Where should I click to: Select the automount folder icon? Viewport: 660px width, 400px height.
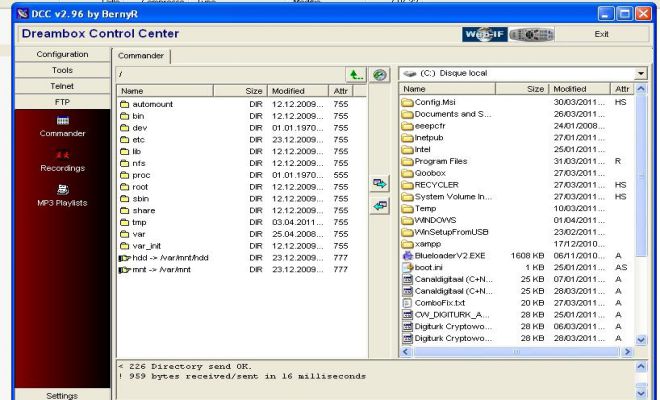click(125, 104)
